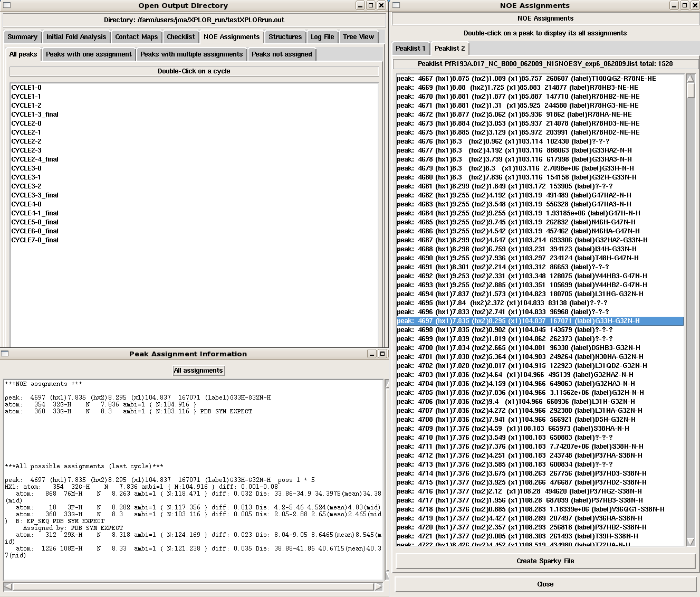700x597 pixels.
Task: Open the Contact Maps tab
Action: 136,37
